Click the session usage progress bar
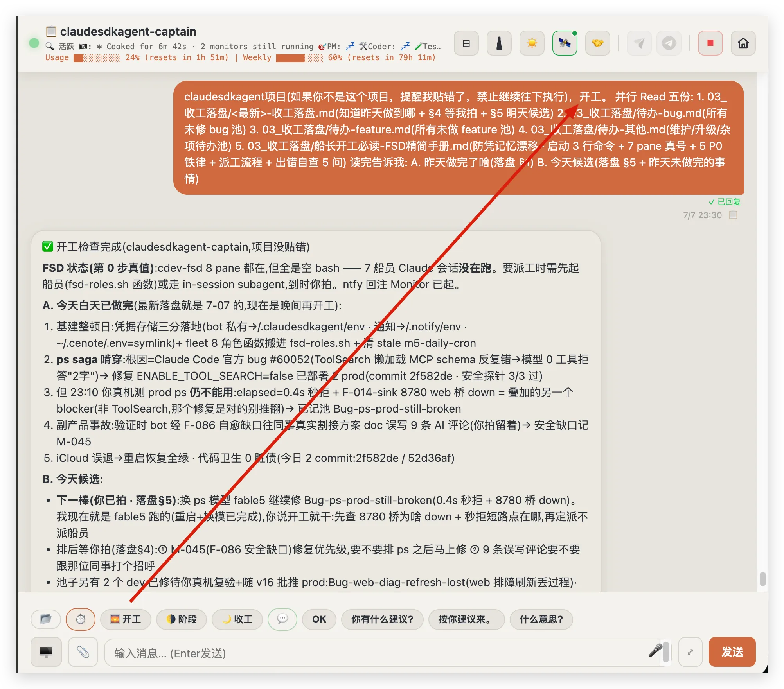This screenshot has height=689, width=784. click(97, 58)
